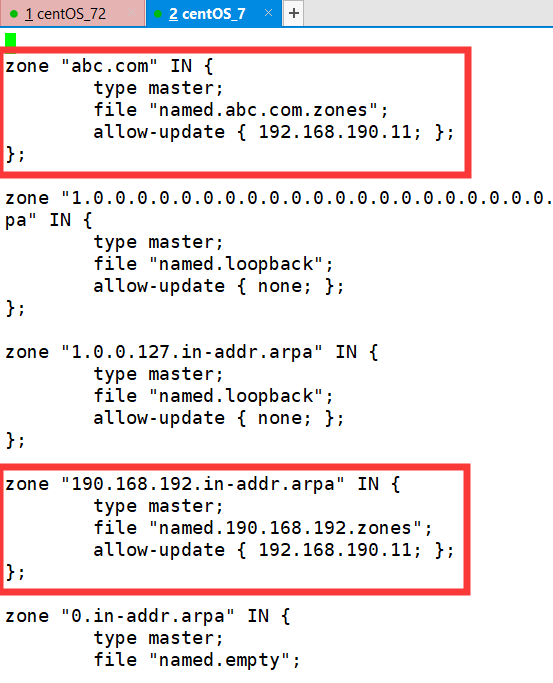Image resolution: width=553 pixels, height=683 pixels.
Task: Click the file "named.190.168.192.zones" text
Action: 263,528
